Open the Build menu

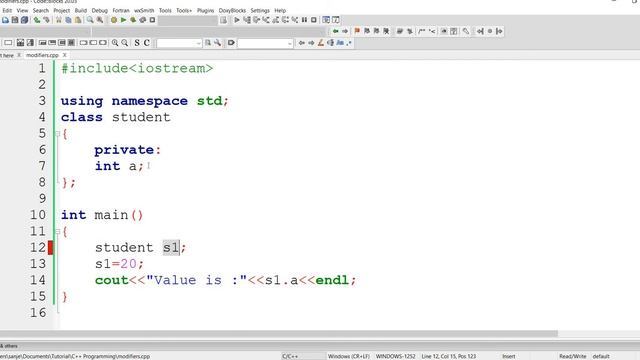click(x=81, y=10)
